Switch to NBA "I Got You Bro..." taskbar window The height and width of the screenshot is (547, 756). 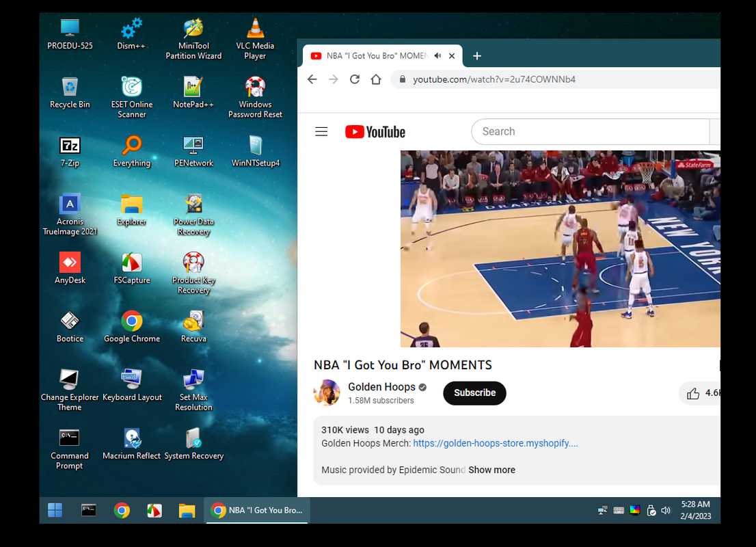(x=258, y=510)
